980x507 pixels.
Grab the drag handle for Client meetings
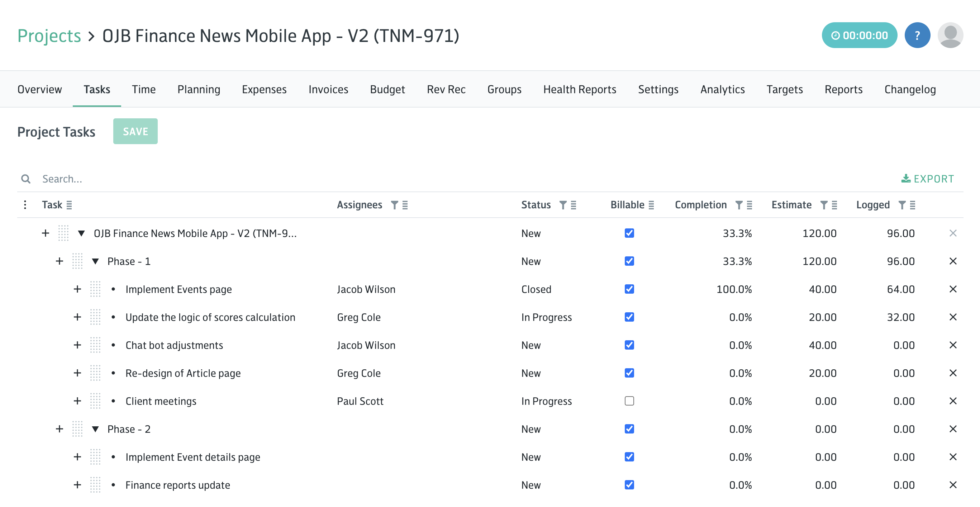point(95,401)
